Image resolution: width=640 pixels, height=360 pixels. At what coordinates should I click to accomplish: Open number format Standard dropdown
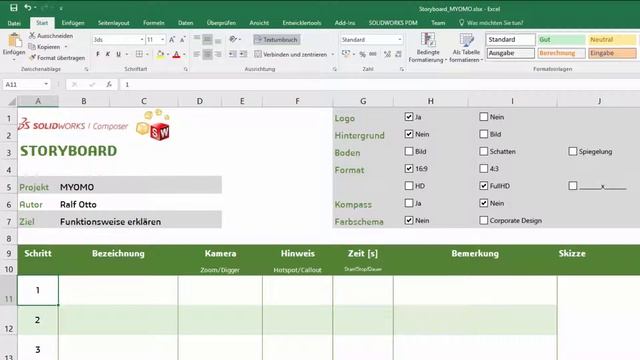click(x=400, y=40)
